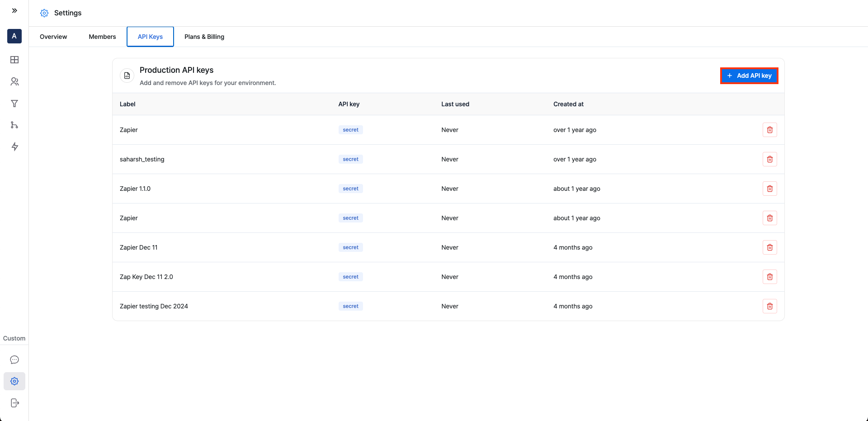This screenshot has height=421, width=868.
Task: Open the Members tab
Action: point(102,37)
